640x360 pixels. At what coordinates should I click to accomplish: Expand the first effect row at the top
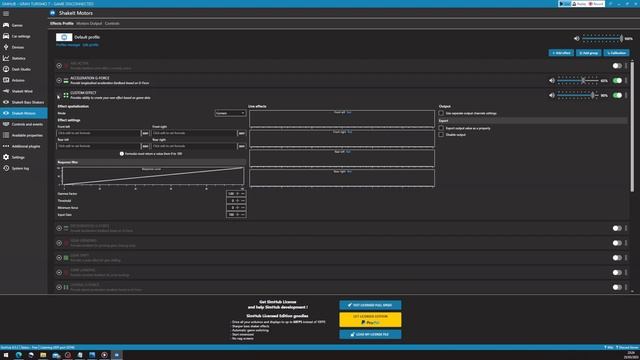[59, 66]
